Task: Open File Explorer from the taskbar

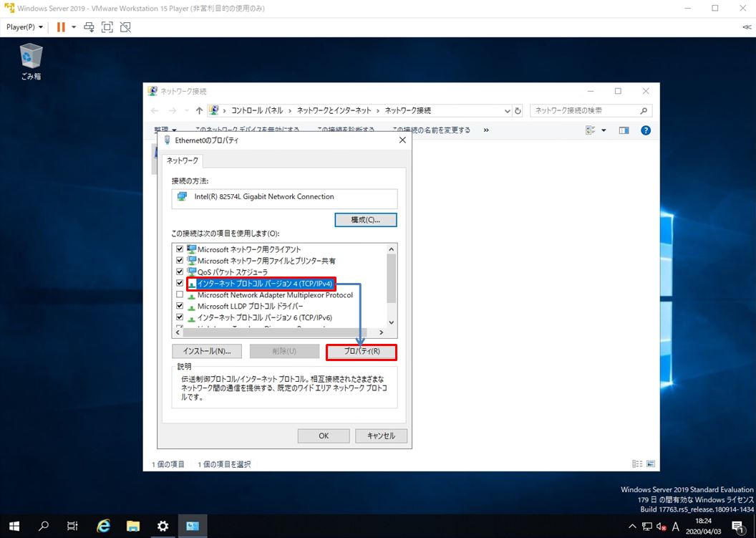Action: pos(133,526)
